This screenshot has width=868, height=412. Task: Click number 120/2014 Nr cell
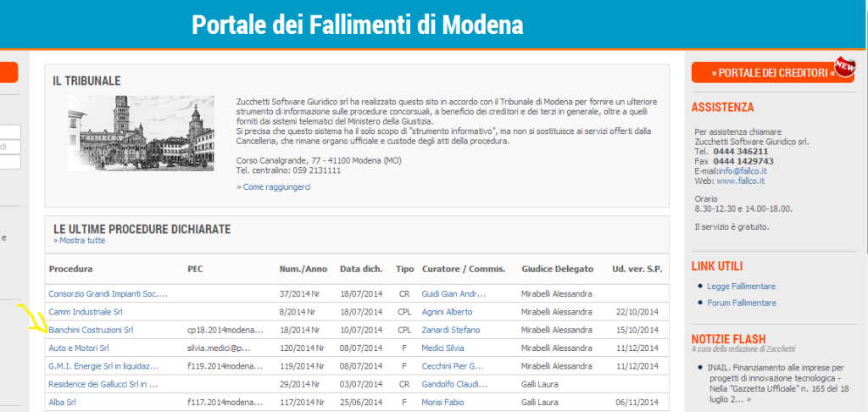tap(301, 348)
